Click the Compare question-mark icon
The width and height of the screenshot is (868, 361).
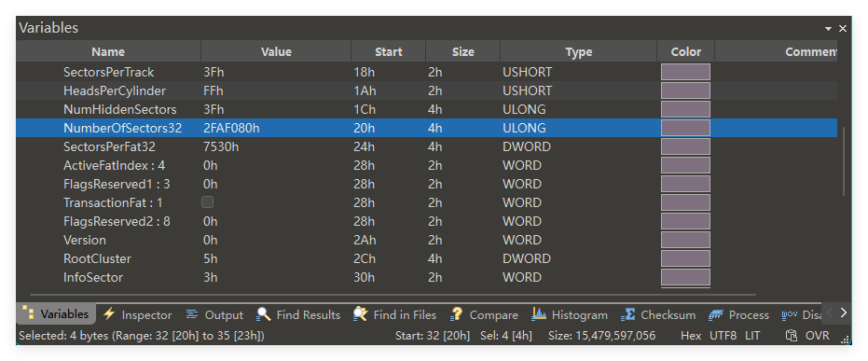(456, 314)
